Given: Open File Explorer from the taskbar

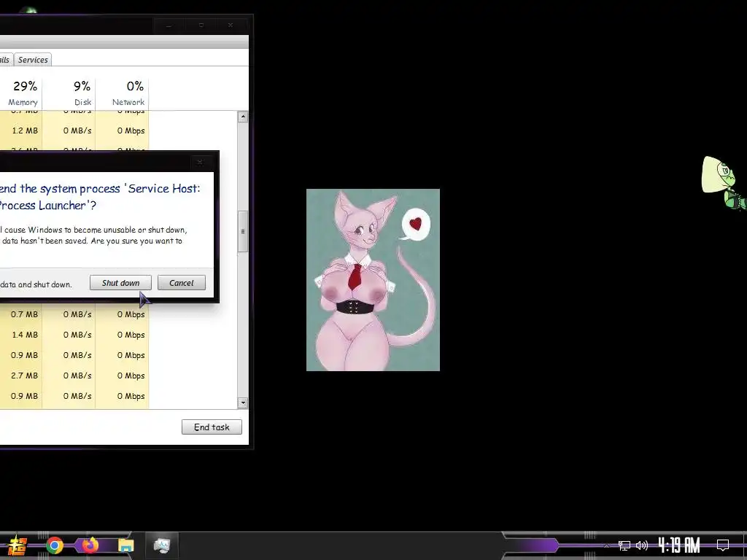Looking at the screenshot, I should pyautogui.click(x=126, y=545).
